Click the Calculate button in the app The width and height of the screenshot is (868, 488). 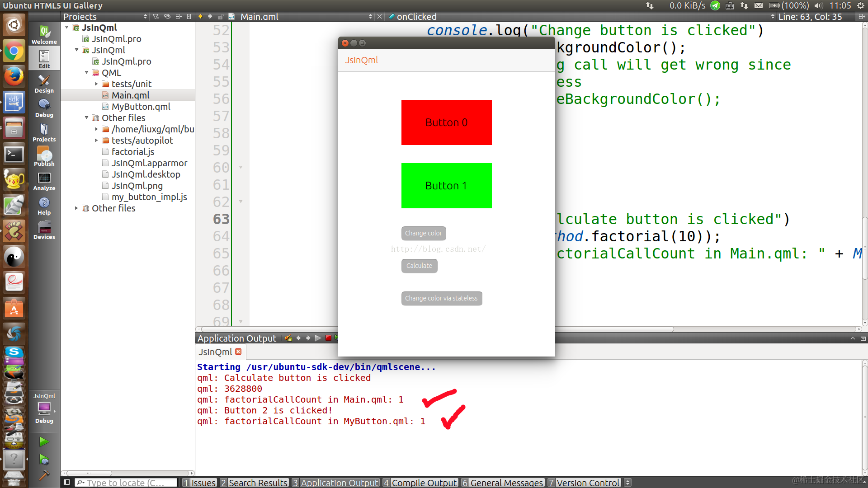419,266
